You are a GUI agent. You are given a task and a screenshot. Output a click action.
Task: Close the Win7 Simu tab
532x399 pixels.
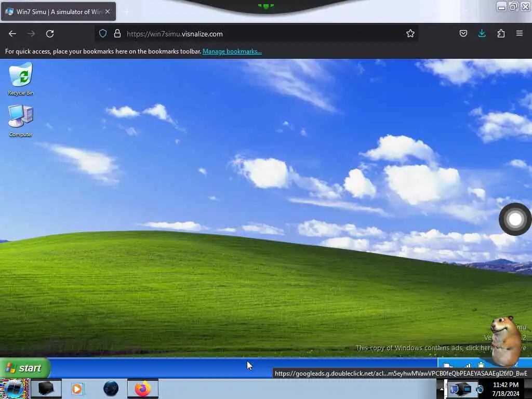click(108, 11)
